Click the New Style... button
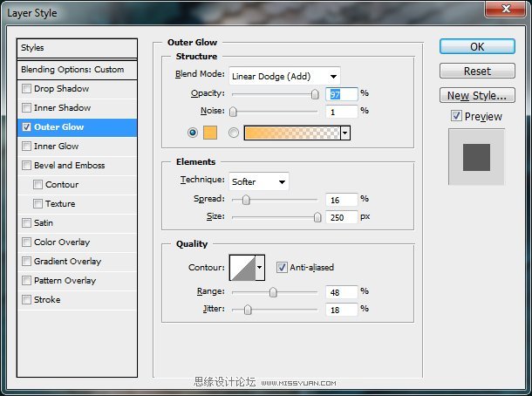The image size is (532, 396). point(477,95)
